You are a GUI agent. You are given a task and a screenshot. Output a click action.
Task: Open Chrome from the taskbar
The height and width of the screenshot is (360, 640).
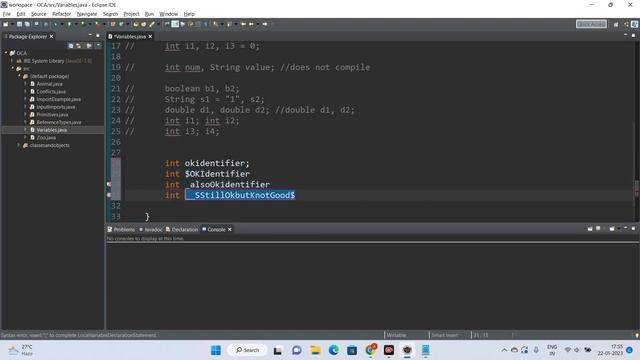(x=371, y=350)
